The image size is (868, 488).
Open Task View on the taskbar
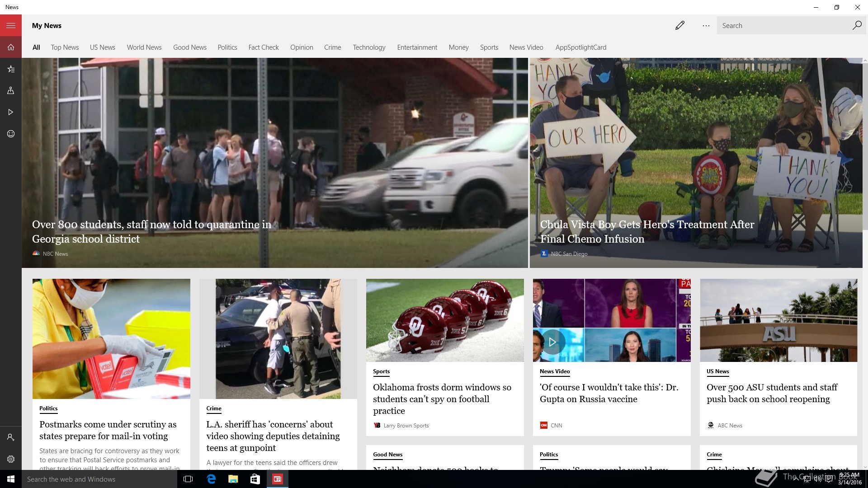[188, 479]
